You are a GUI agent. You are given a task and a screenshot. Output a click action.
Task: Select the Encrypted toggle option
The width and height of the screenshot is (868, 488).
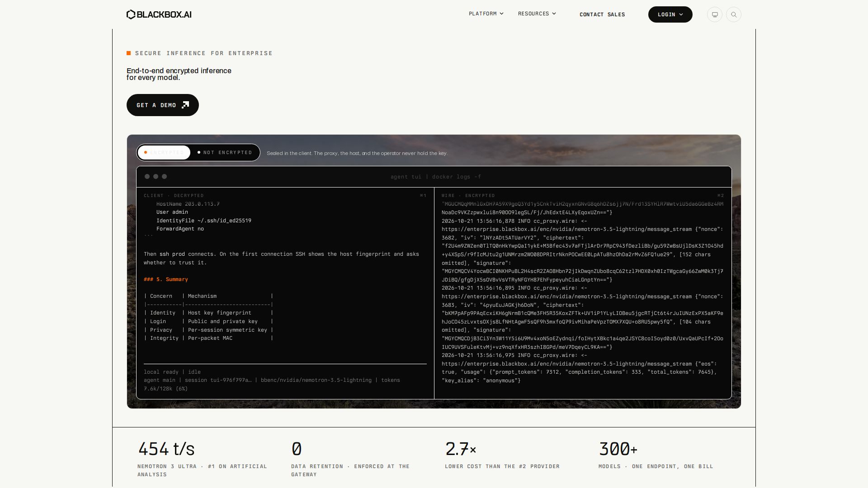tap(164, 152)
